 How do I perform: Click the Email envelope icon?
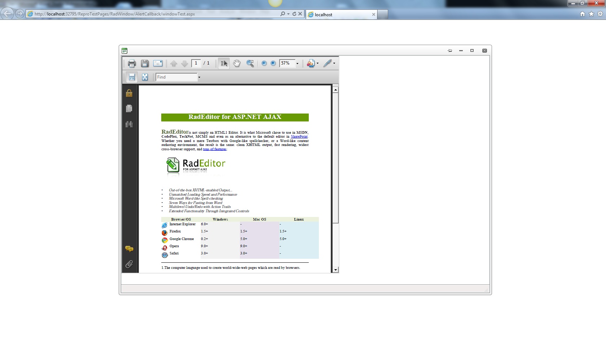(158, 63)
